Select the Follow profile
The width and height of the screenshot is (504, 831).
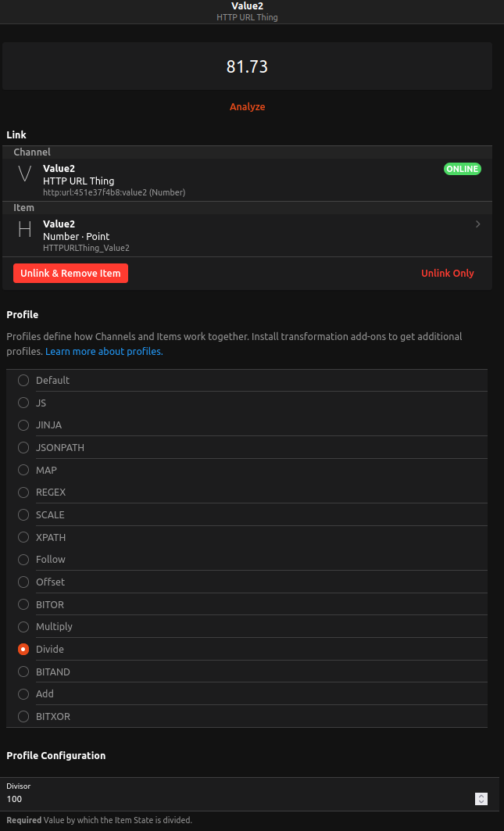23,560
